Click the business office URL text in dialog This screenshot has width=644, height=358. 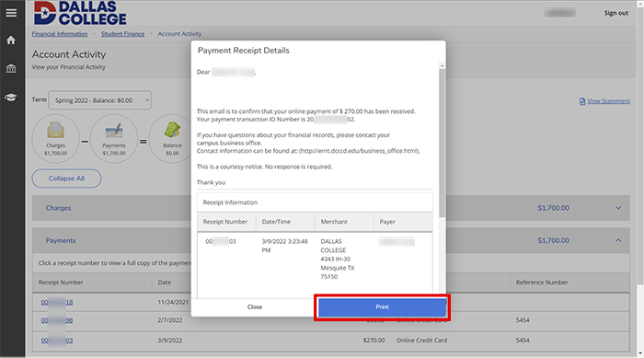tap(360, 151)
